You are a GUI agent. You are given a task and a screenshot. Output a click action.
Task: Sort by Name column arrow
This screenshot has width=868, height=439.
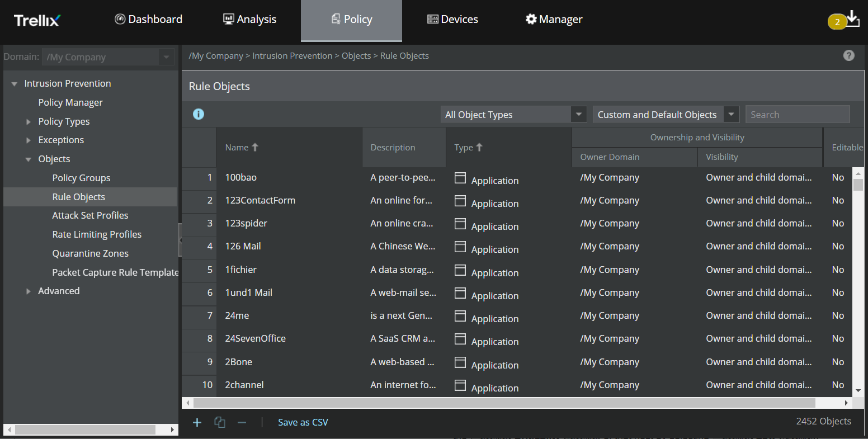[255, 147]
